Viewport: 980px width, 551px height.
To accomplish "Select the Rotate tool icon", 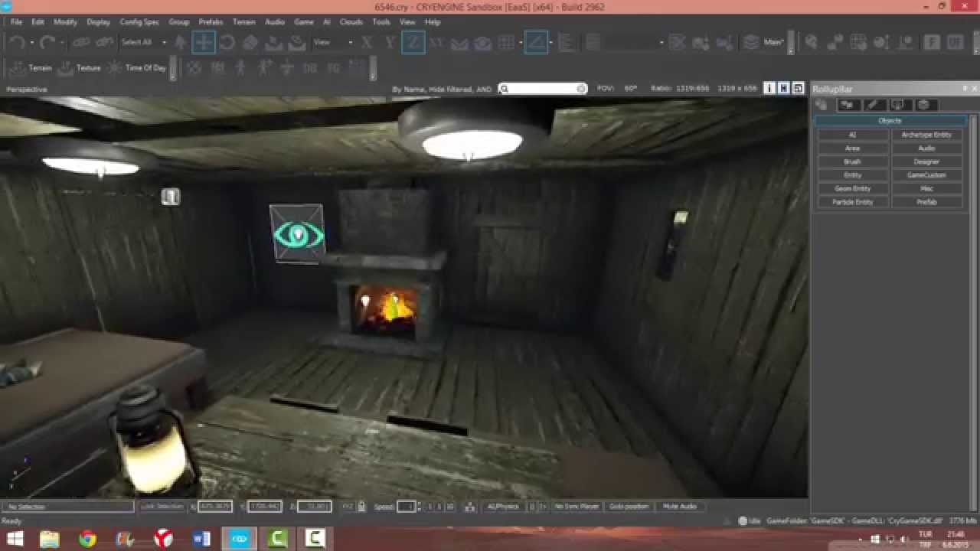I will [x=227, y=43].
